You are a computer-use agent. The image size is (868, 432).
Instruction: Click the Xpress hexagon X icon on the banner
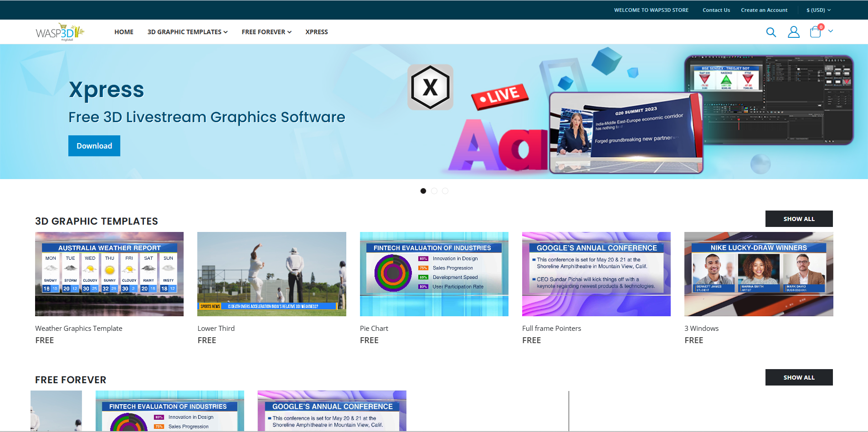430,87
